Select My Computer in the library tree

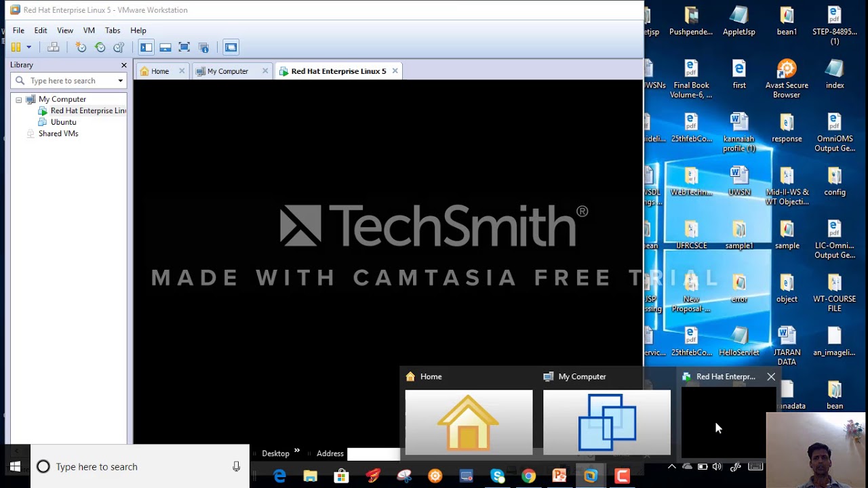[x=62, y=100]
